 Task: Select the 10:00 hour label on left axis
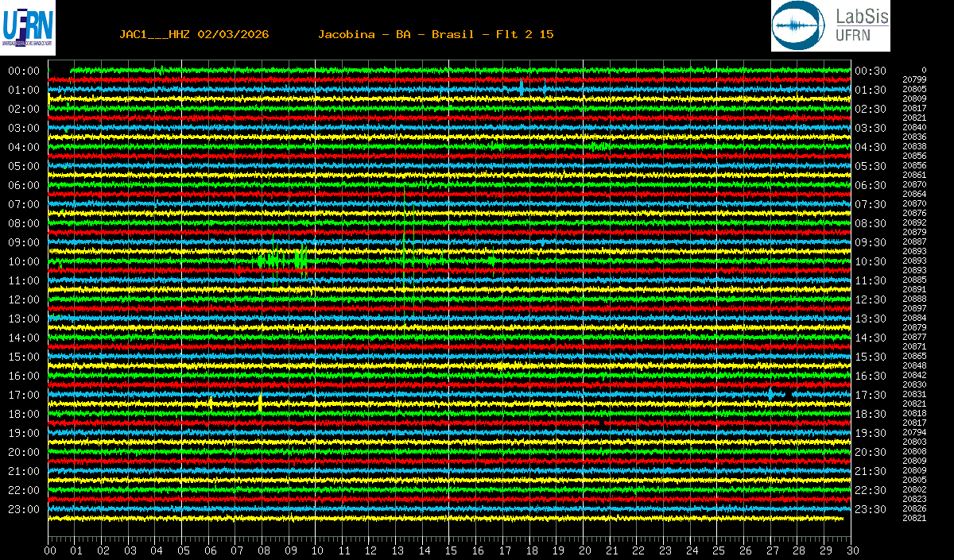tap(24, 261)
